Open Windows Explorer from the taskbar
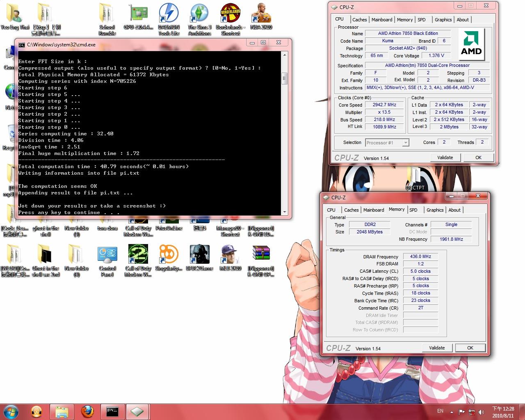The image size is (525, 420). coord(62,411)
